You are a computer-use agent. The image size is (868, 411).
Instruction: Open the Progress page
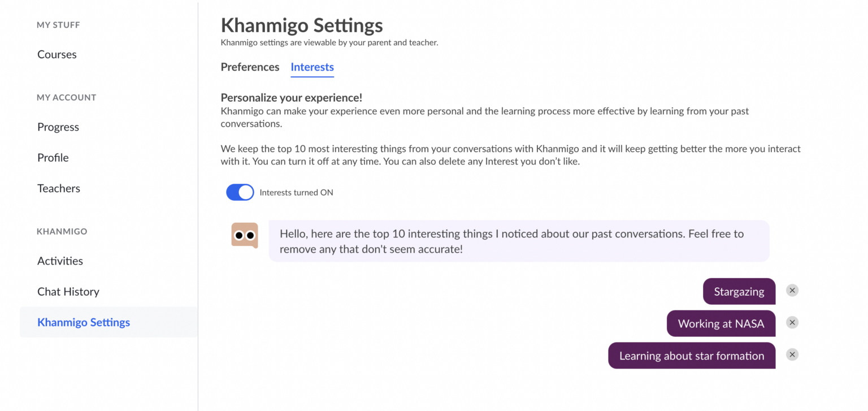pyautogui.click(x=58, y=127)
